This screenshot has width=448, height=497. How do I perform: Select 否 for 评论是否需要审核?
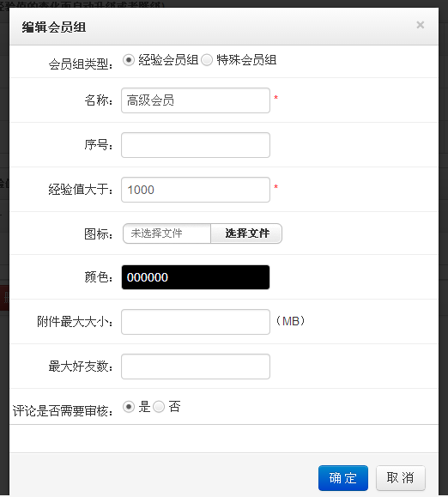pyautogui.click(x=159, y=407)
